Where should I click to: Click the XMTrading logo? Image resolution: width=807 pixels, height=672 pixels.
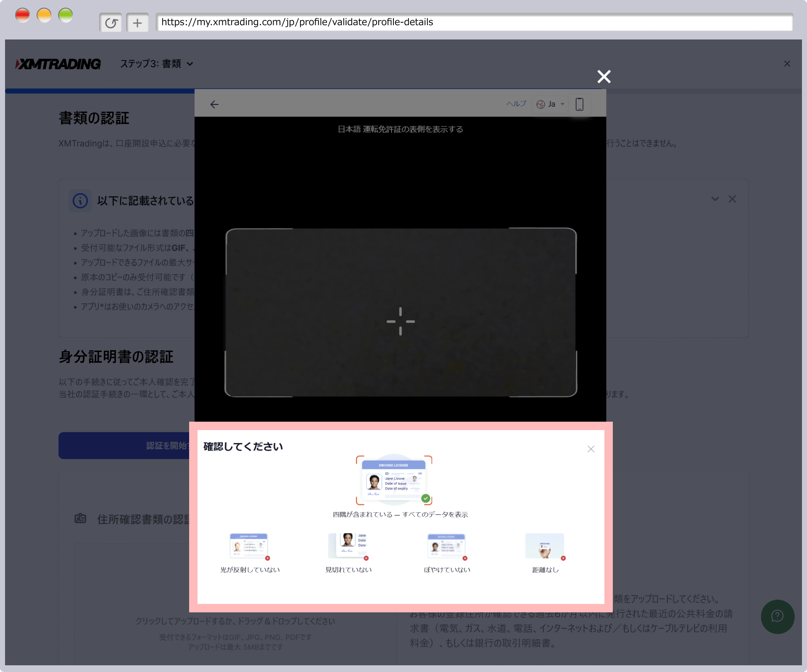[x=58, y=64]
